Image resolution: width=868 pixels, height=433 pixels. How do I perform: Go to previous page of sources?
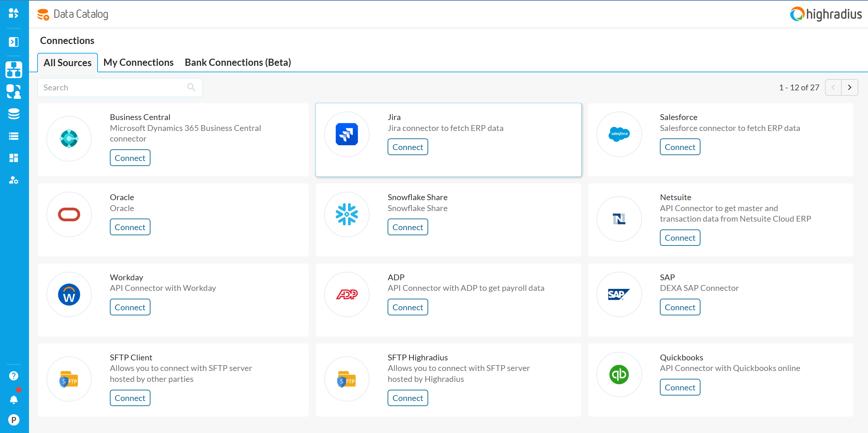click(x=833, y=88)
